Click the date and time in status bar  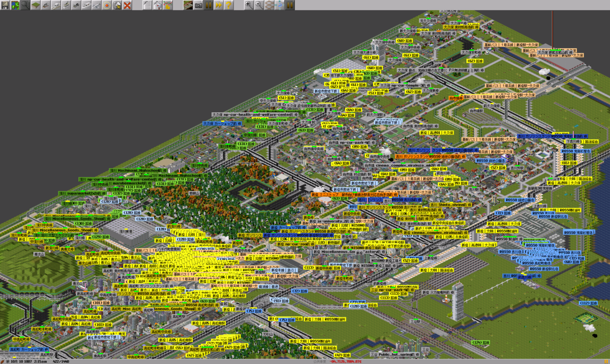pos(26,361)
